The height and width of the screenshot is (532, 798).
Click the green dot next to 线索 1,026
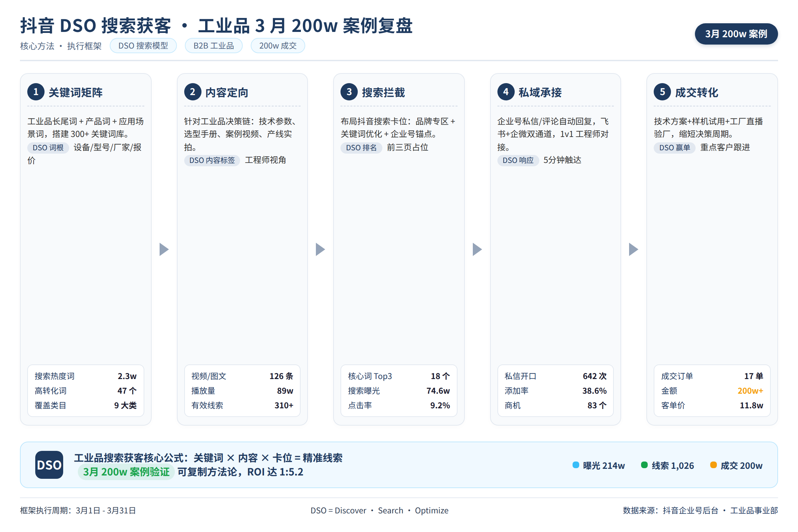click(x=644, y=465)
